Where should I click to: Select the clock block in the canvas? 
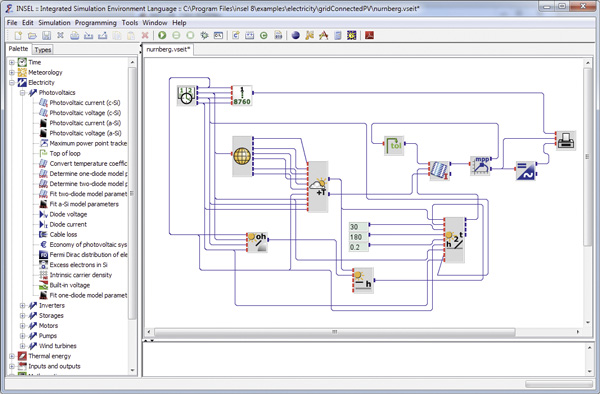coord(187,95)
